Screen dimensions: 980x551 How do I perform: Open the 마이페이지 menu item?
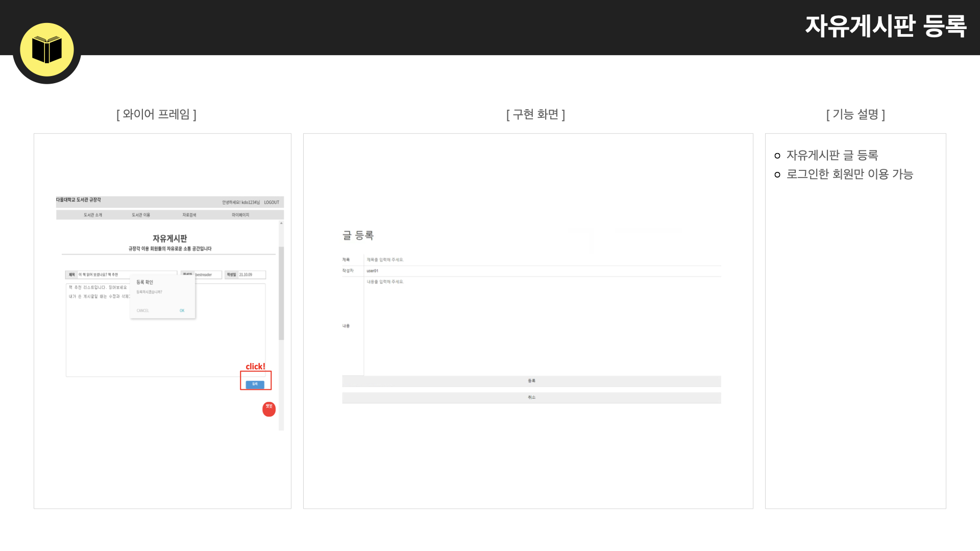(x=240, y=215)
